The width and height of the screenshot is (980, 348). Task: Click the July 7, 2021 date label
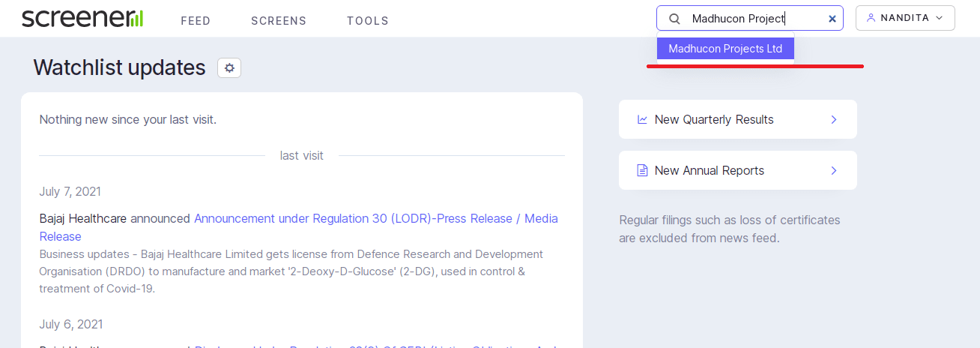70,191
